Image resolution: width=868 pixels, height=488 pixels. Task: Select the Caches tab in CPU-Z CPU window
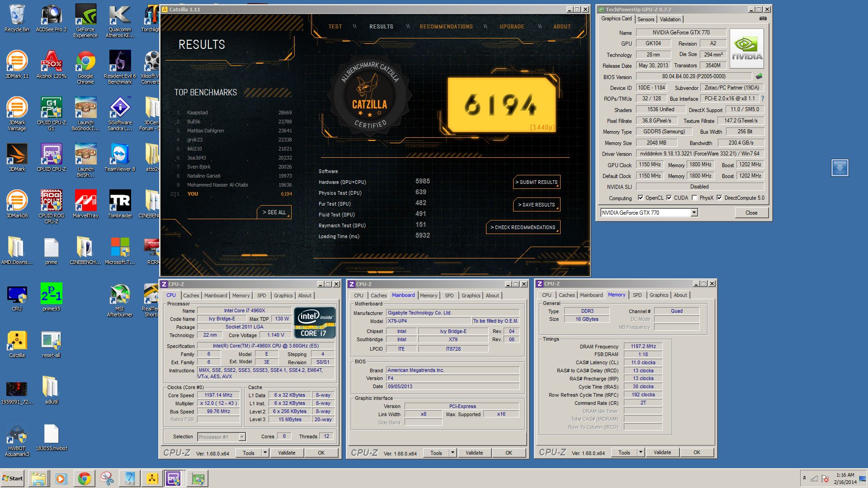pyautogui.click(x=191, y=296)
